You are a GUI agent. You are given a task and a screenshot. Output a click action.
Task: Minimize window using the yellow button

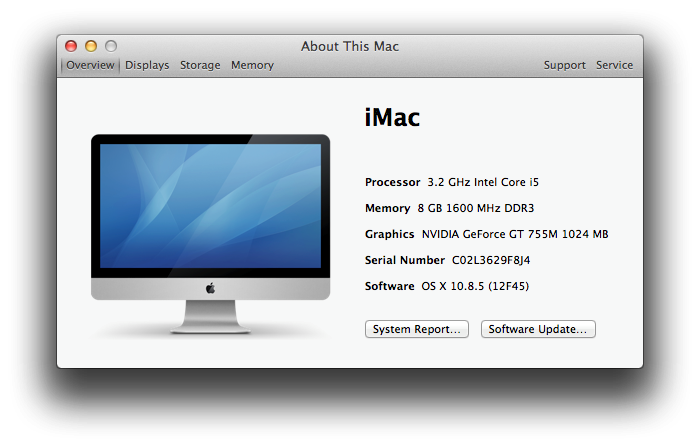(x=91, y=46)
